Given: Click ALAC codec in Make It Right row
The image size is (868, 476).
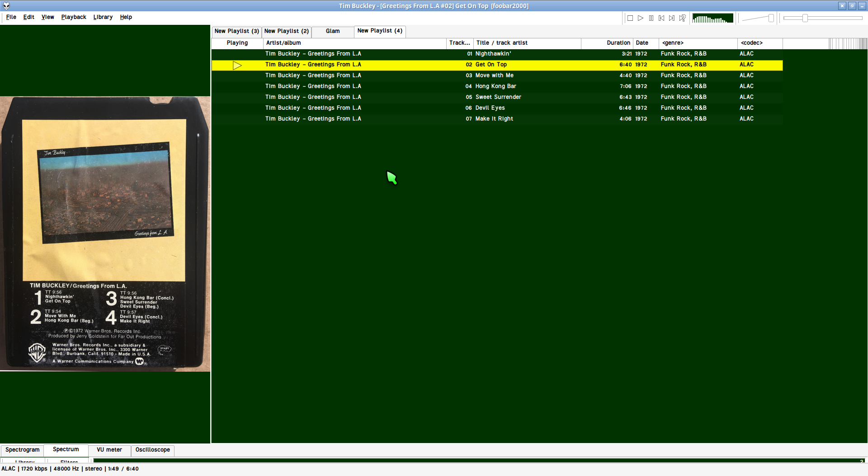Looking at the screenshot, I should pyautogui.click(x=746, y=119).
